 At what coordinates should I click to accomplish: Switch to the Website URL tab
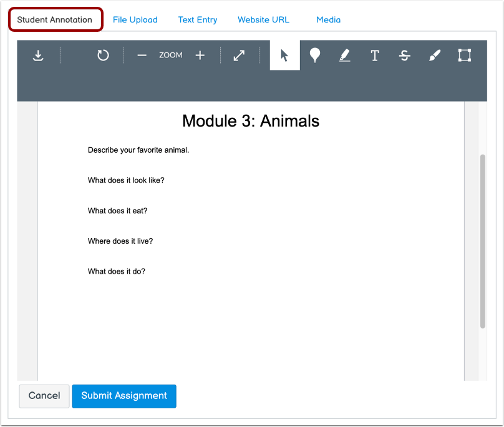(263, 19)
